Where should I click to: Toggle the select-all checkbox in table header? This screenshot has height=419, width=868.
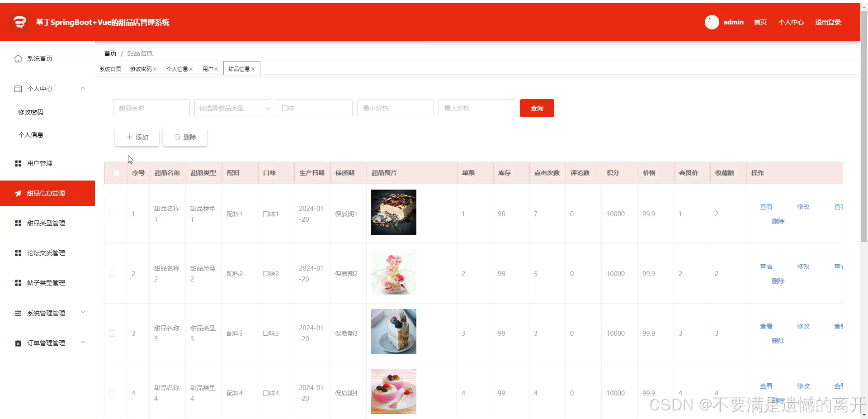click(116, 173)
